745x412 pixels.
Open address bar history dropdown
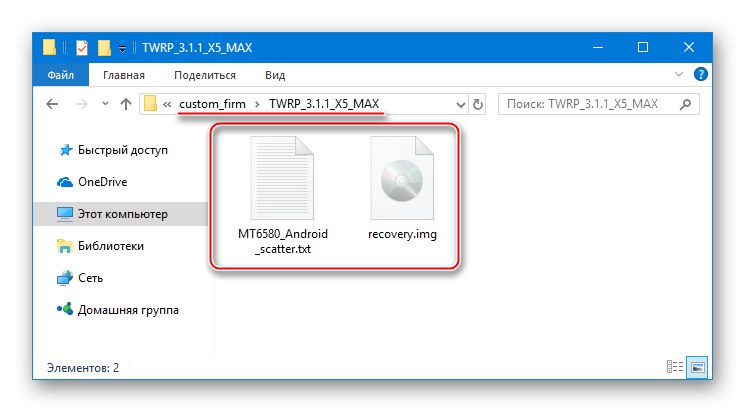point(460,105)
